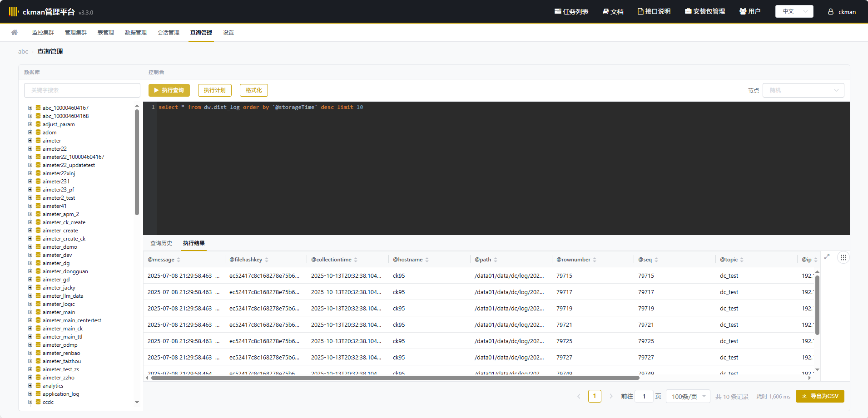The height and width of the screenshot is (418, 868).
Task: Open the 100条/页 page size dropdown
Action: click(x=688, y=396)
